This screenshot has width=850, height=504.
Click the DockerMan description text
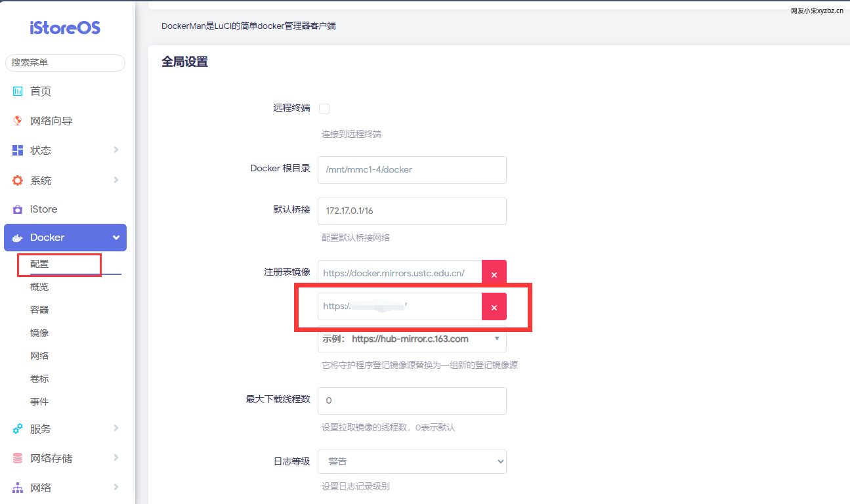(249, 27)
